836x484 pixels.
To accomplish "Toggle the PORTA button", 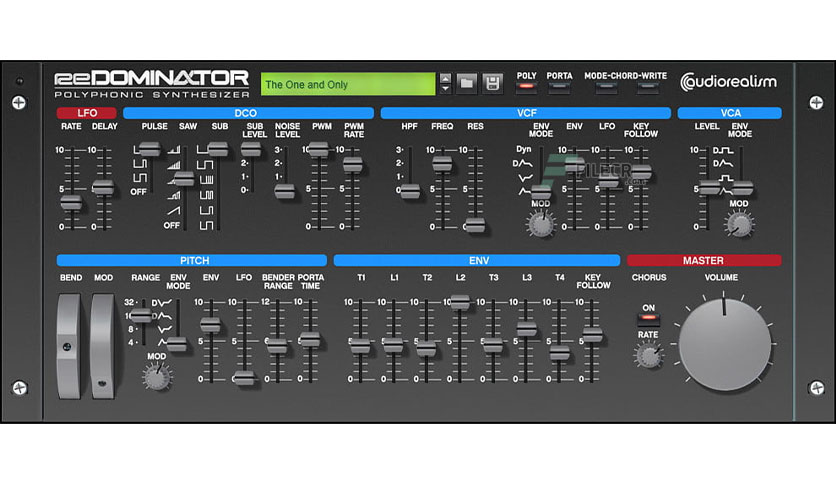I will (x=559, y=87).
